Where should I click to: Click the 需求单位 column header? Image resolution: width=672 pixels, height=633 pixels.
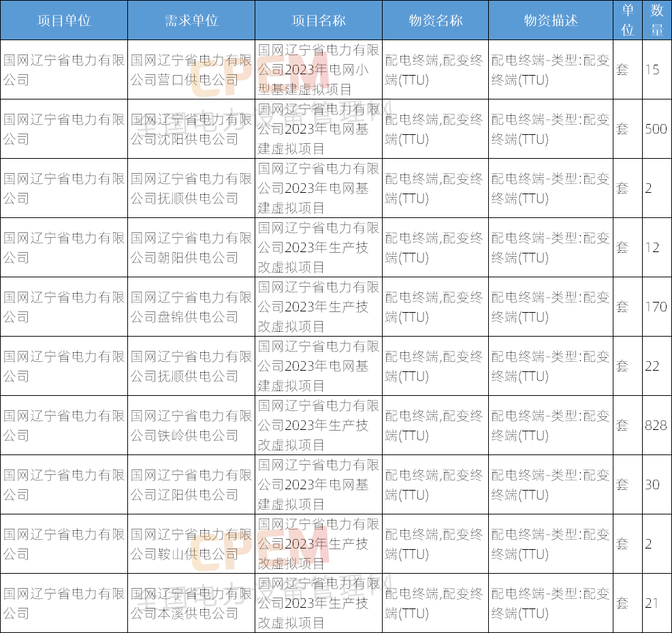click(191, 20)
